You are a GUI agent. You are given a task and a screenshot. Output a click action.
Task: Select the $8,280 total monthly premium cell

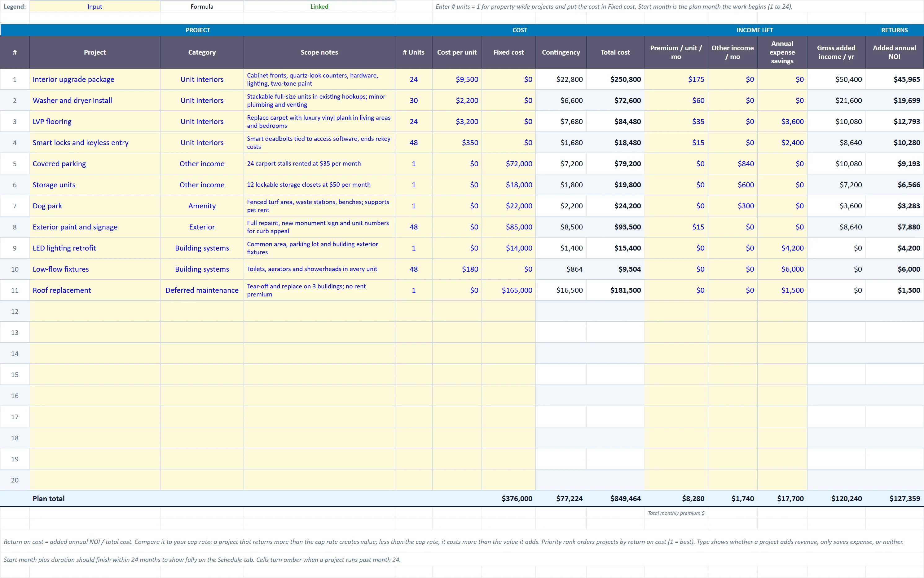[x=676, y=499]
